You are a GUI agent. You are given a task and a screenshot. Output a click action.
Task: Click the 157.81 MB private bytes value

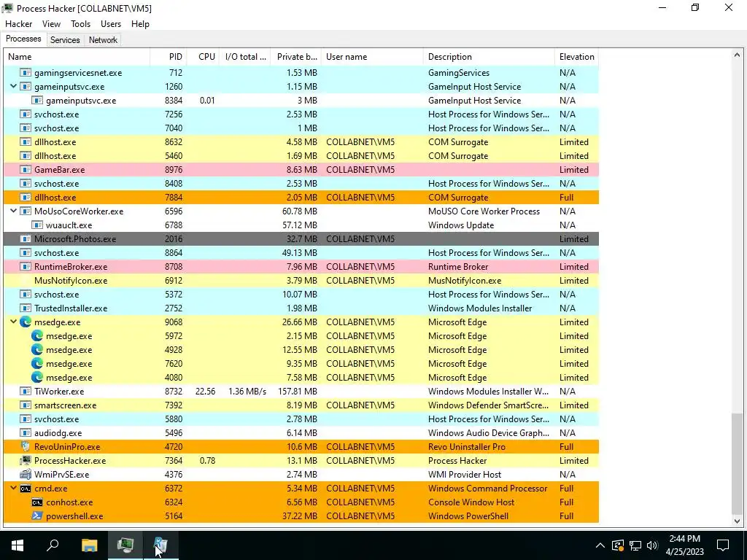[298, 392]
